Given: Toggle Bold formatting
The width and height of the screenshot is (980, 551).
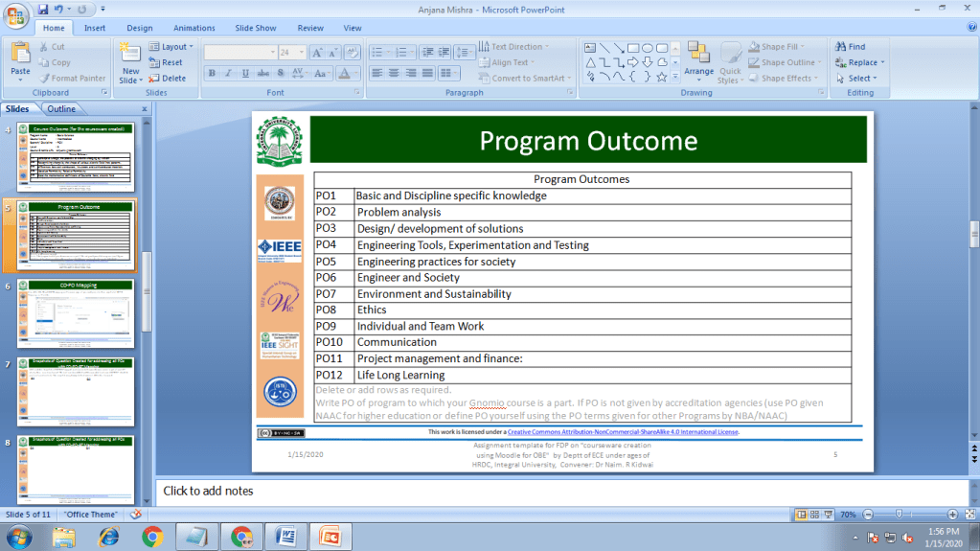Looking at the screenshot, I should coord(212,73).
